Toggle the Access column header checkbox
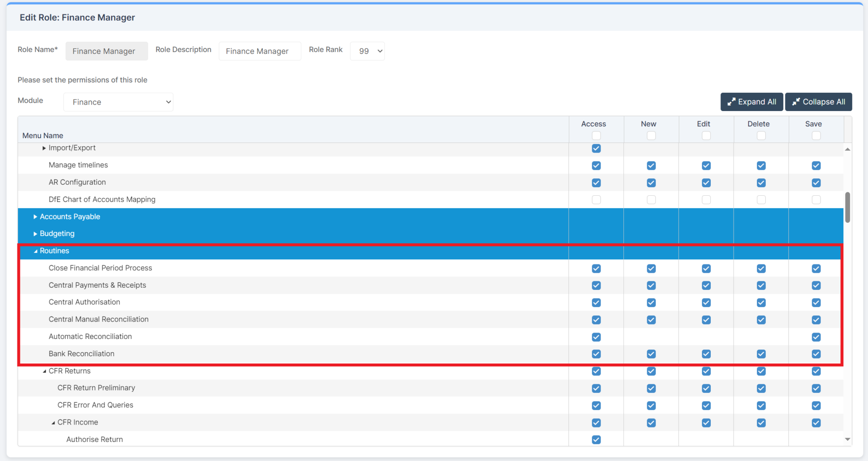Screen dimensions: 868x461 (x=596, y=136)
